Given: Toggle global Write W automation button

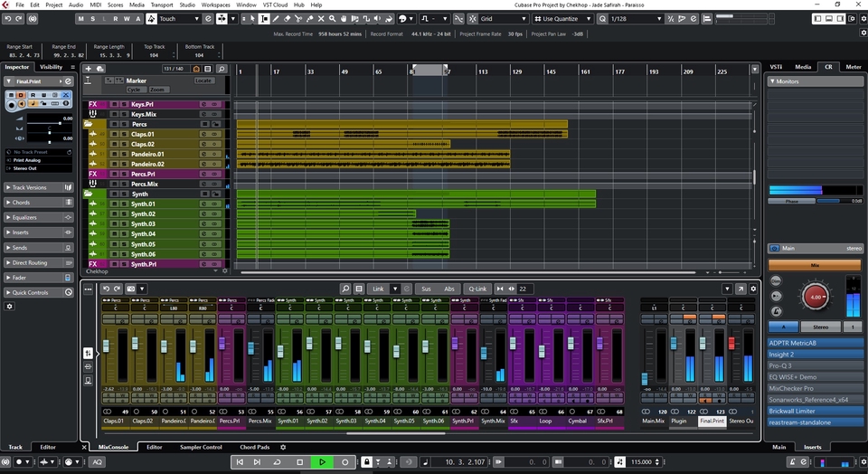Looking at the screenshot, I should [x=127, y=18].
